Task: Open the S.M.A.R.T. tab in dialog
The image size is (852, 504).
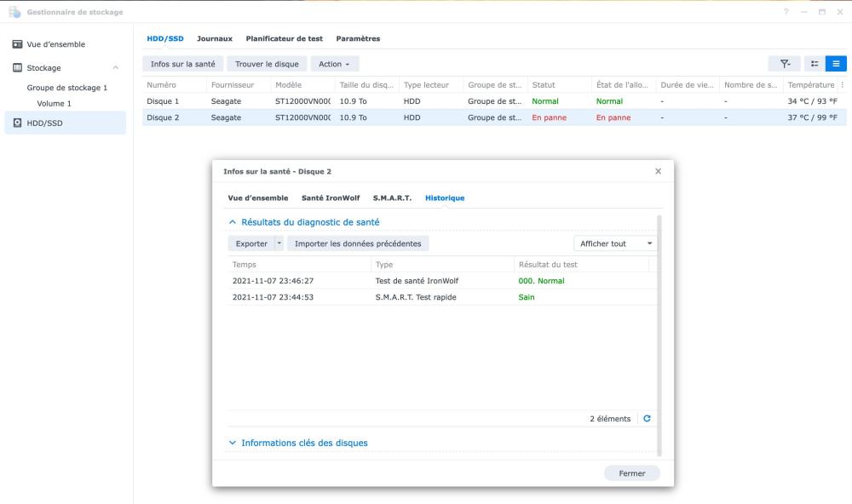Action: [392, 198]
